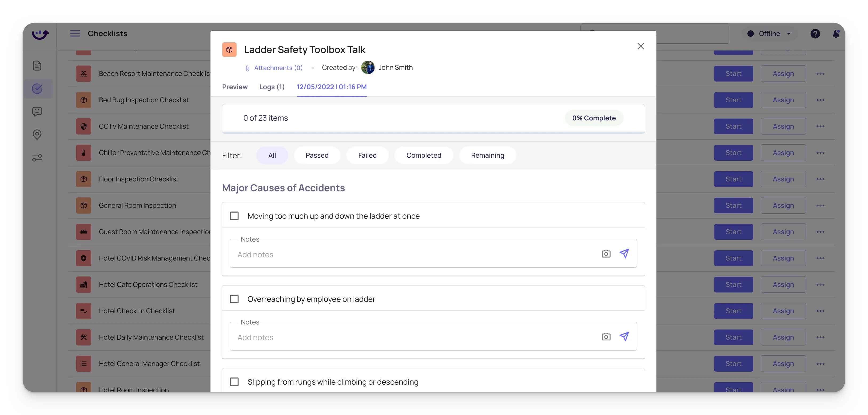Image resolution: width=868 pixels, height=415 pixels.
Task: Click the camera icon in first Notes field
Action: (606, 254)
